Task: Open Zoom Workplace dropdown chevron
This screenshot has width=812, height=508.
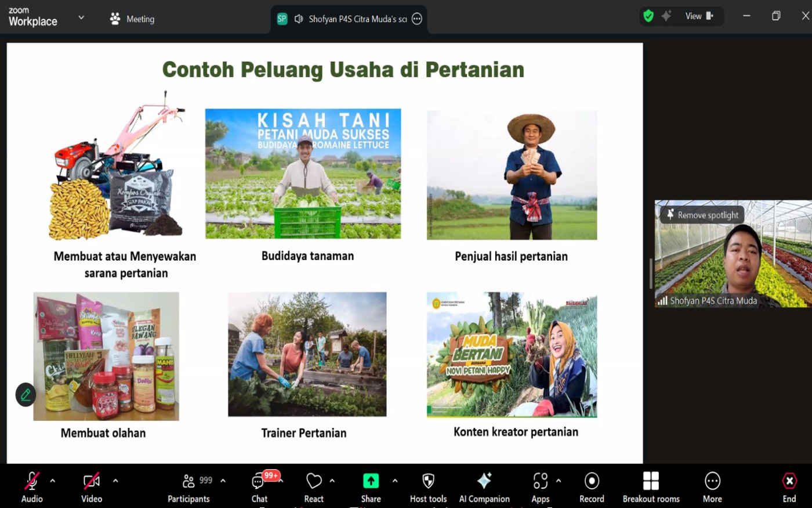Action: 81,17
